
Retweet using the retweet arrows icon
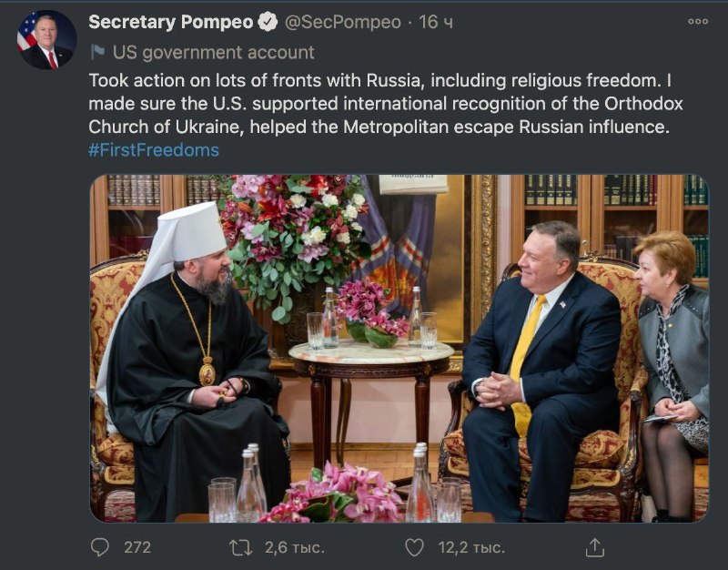[241, 548]
